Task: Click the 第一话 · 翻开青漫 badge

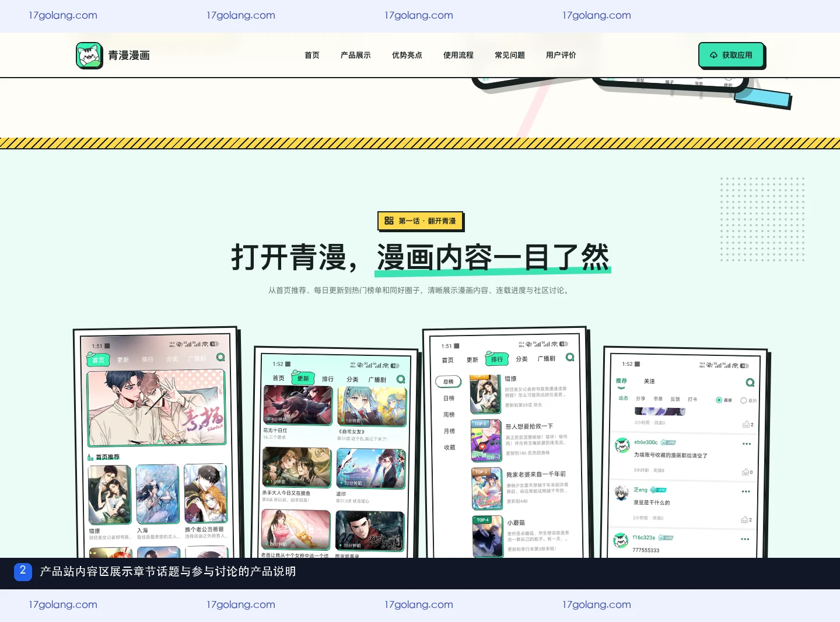Action: 420,221
